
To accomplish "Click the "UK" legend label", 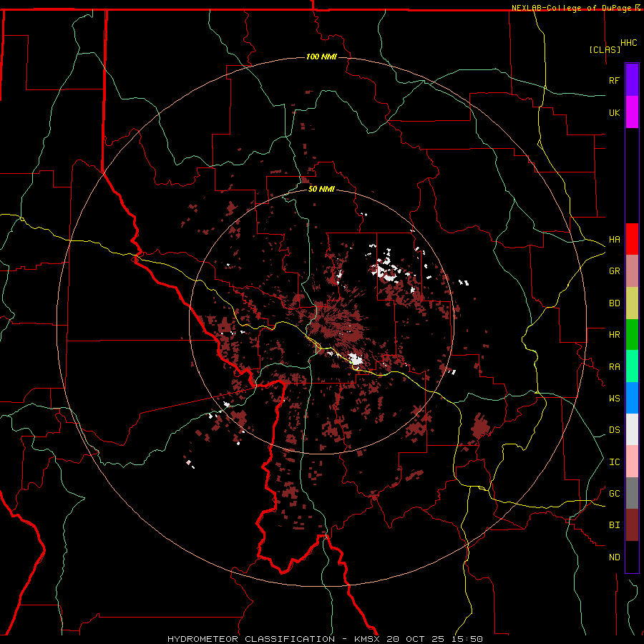I will pos(614,112).
